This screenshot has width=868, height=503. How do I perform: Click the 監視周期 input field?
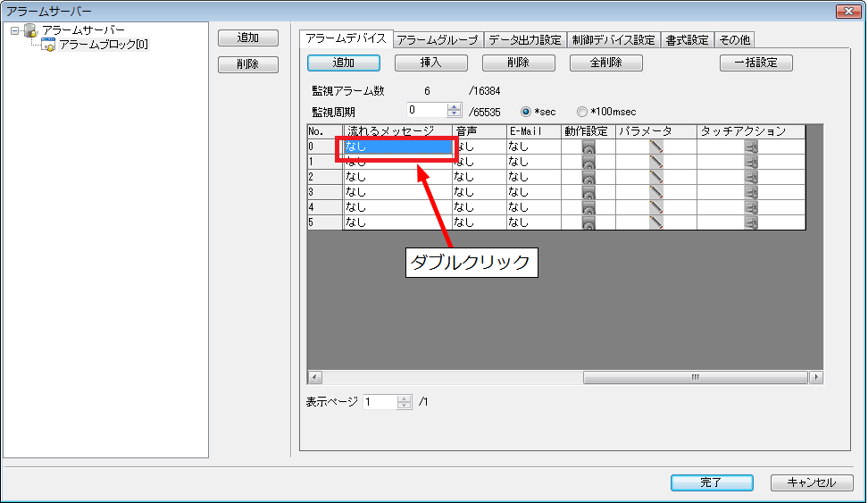click(425, 111)
